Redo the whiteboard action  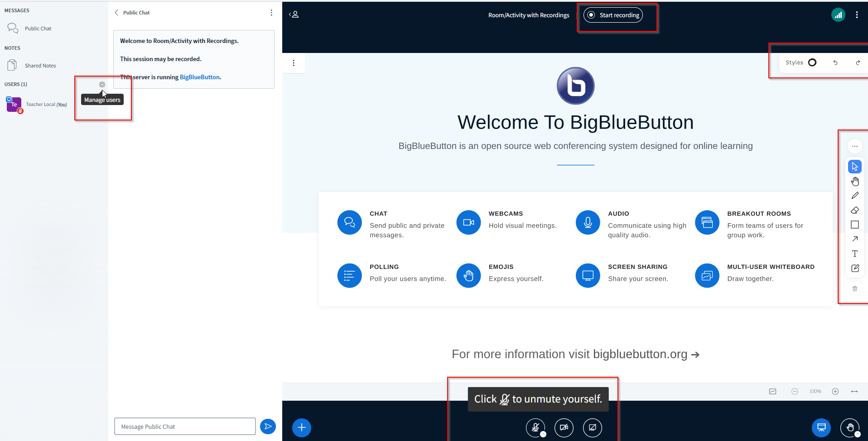point(858,62)
